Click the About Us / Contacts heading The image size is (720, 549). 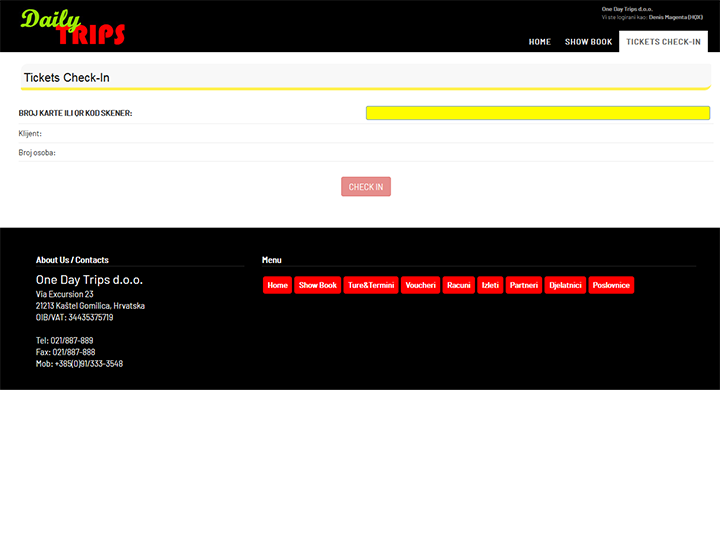pyautogui.click(x=72, y=260)
